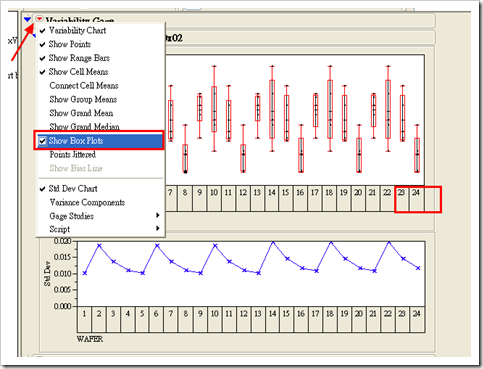483x369 pixels.
Task: Click wafer 1 label in Std Dev chart
Action: [84, 314]
